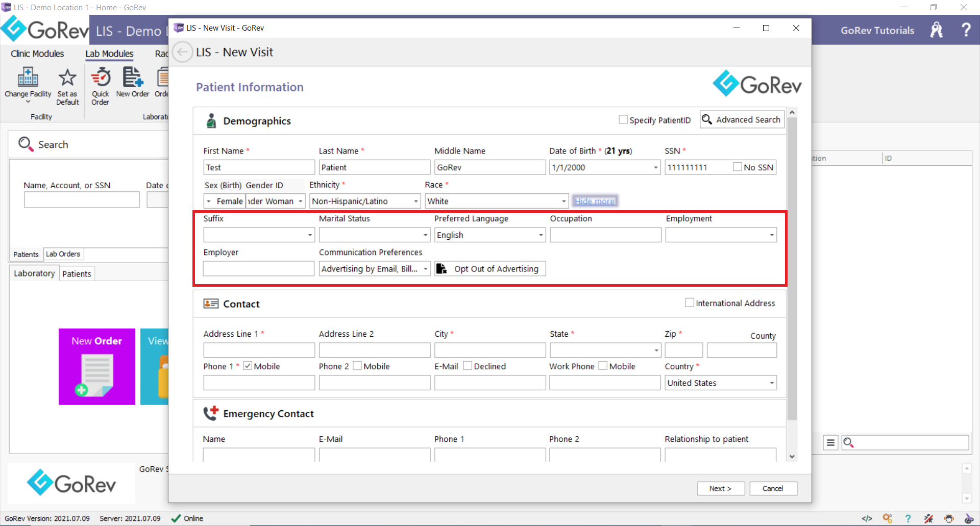
Task: Check Work Phone Mobile checkbox
Action: point(603,366)
